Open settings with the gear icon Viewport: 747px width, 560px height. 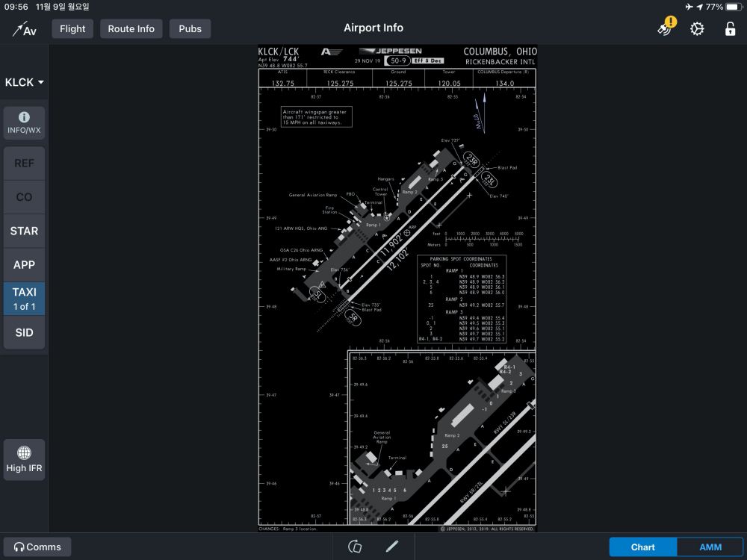[697, 29]
